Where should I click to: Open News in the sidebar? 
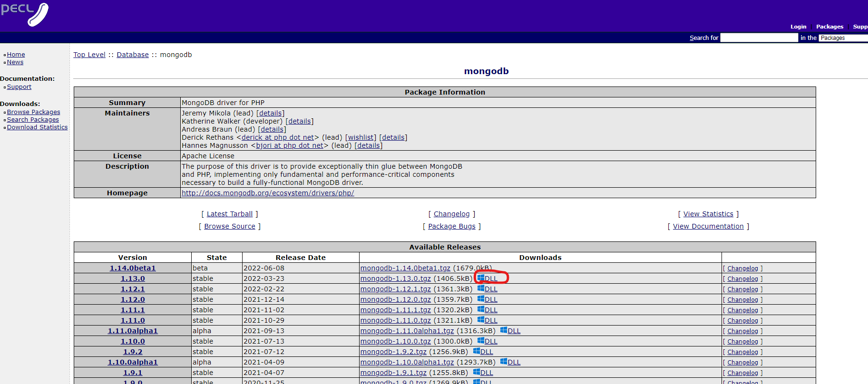15,62
